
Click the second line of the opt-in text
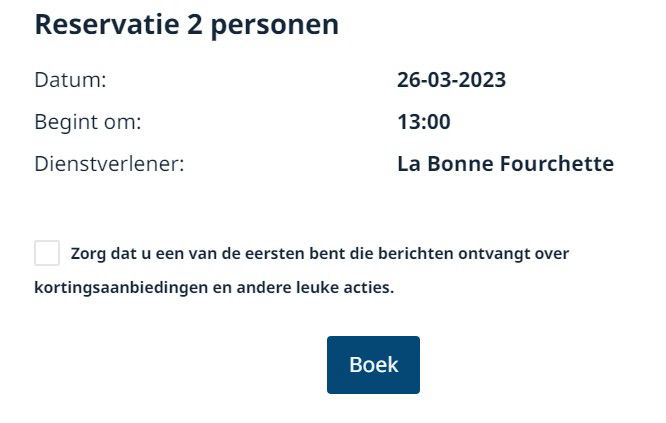click(214, 288)
